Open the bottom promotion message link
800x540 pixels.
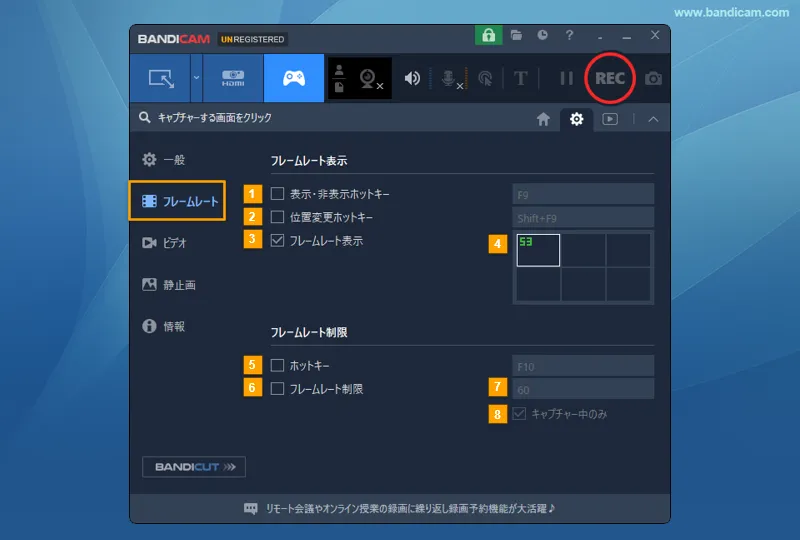pyautogui.click(x=399, y=508)
